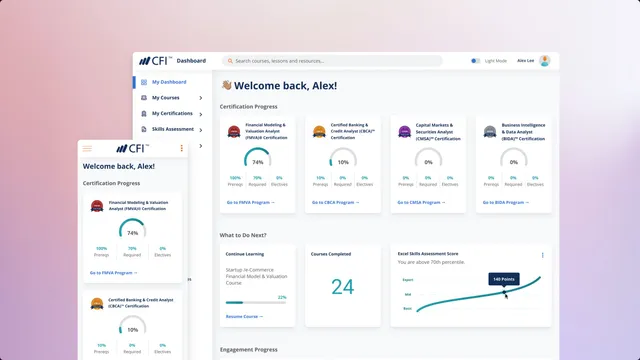The image size is (640, 360).
Task: Click the Engagement Progress heading
Action: click(x=249, y=349)
